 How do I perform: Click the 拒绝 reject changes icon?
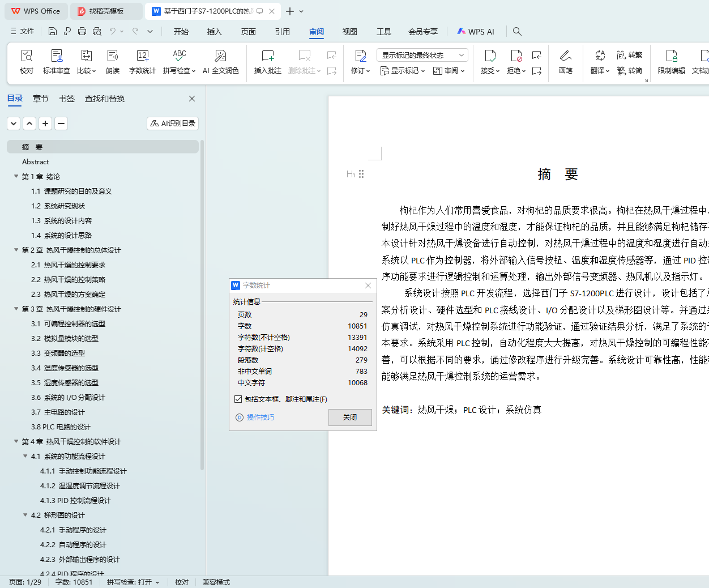click(x=516, y=62)
